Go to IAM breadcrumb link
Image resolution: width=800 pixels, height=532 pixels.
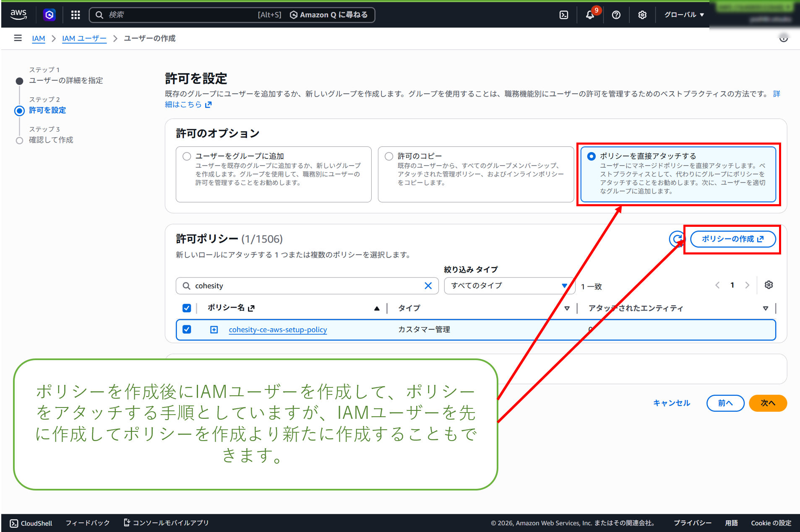(x=39, y=39)
